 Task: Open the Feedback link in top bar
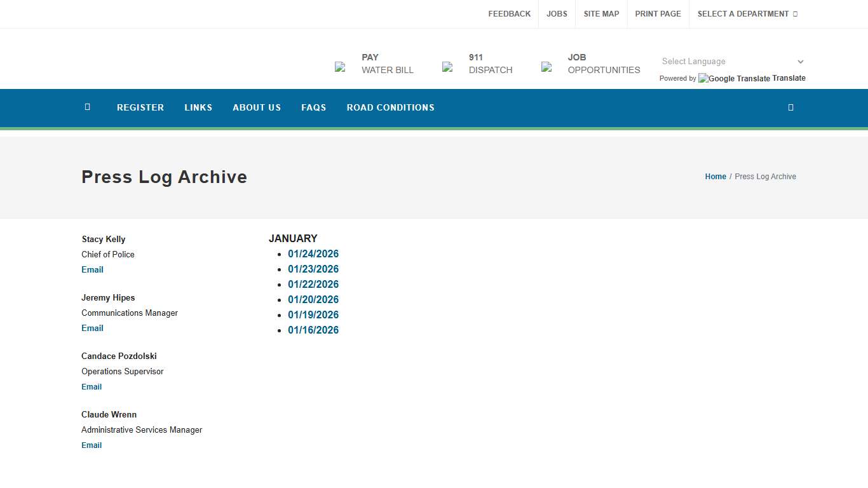click(x=509, y=14)
